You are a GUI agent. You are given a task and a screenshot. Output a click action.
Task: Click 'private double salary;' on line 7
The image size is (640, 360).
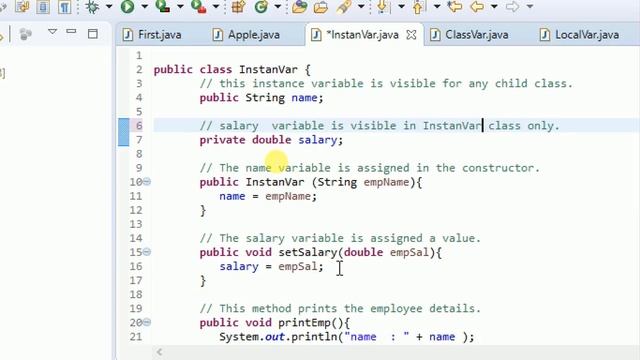pos(271,140)
